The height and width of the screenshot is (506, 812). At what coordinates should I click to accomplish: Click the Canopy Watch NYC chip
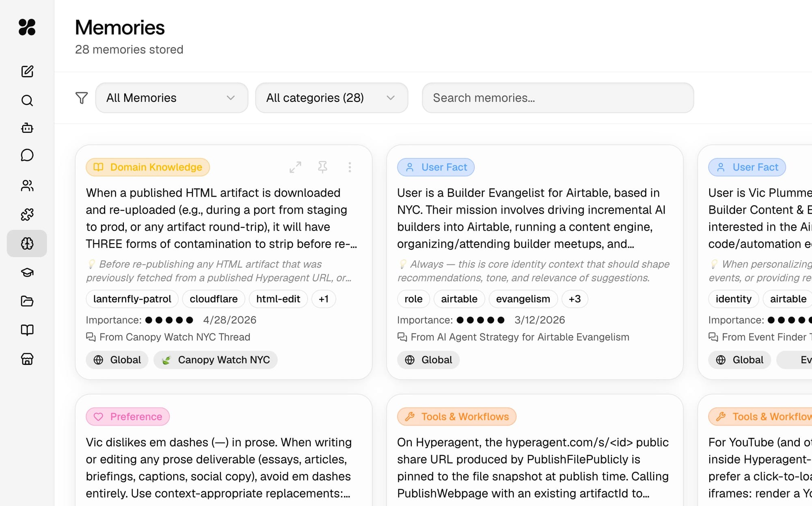(x=216, y=360)
